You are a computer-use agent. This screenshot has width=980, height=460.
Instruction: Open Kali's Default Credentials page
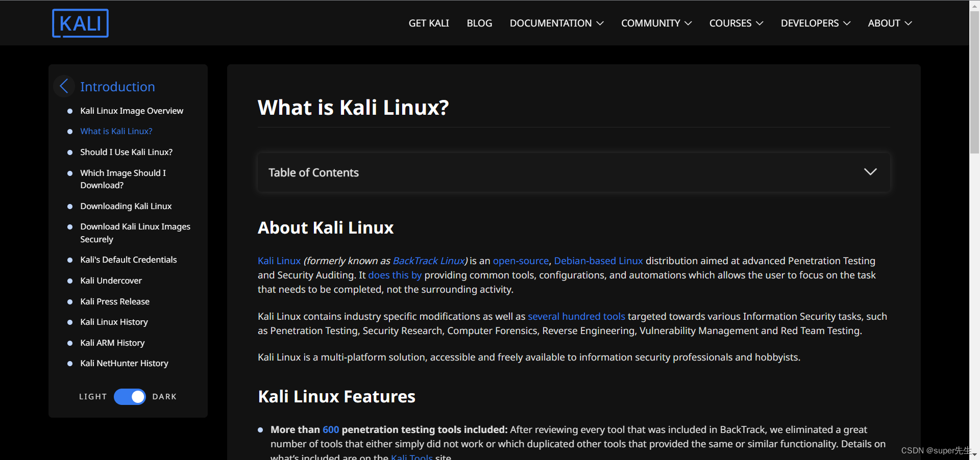pyautogui.click(x=129, y=260)
